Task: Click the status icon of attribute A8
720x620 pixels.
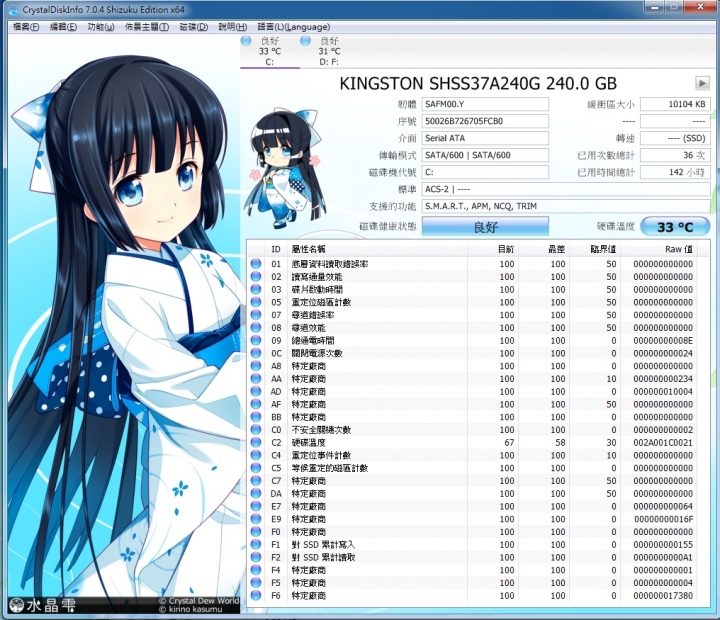Action: [x=256, y=366]
